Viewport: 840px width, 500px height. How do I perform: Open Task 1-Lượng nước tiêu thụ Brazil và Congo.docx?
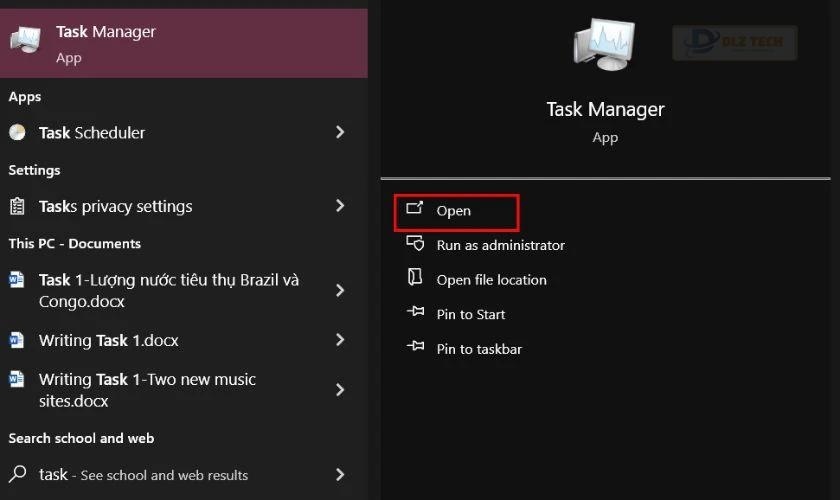click(184, 290)
